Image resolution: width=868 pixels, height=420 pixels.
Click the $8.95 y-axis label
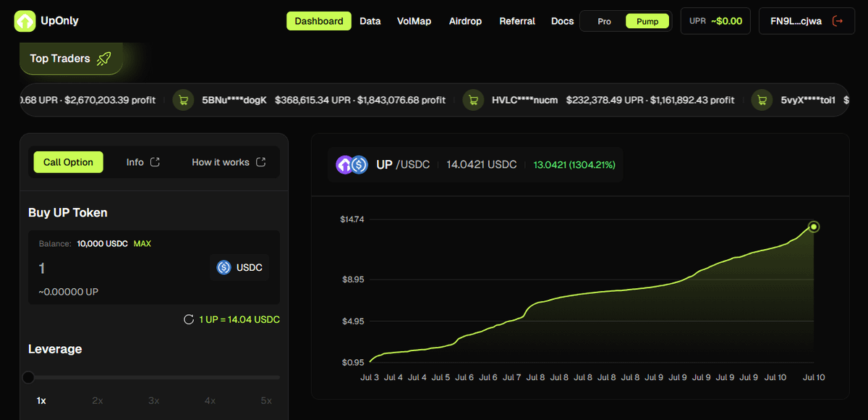pyautogui.click(x=353, y=280)
